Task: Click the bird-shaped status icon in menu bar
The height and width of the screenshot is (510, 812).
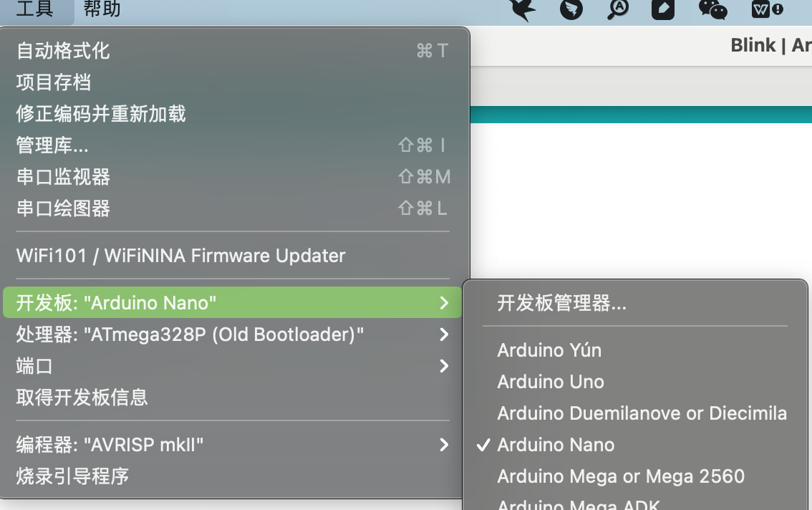Action: click(523, 10)
